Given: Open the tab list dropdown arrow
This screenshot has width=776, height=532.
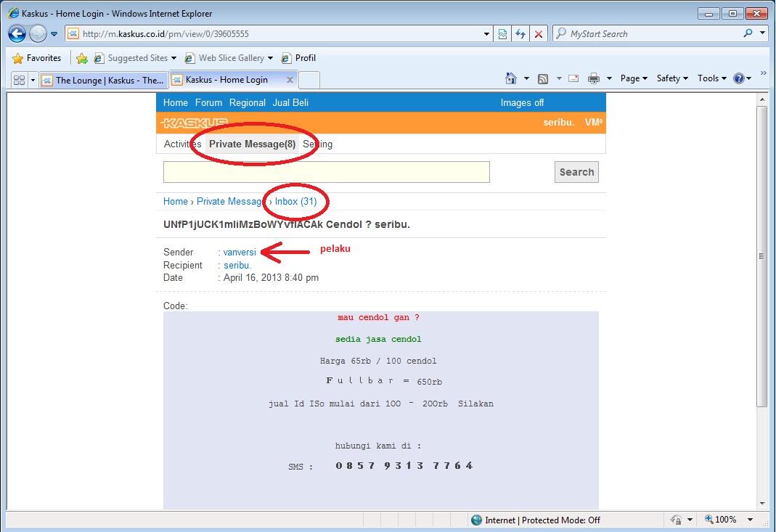Looking at the screenshot, I should tap(33, 80).
